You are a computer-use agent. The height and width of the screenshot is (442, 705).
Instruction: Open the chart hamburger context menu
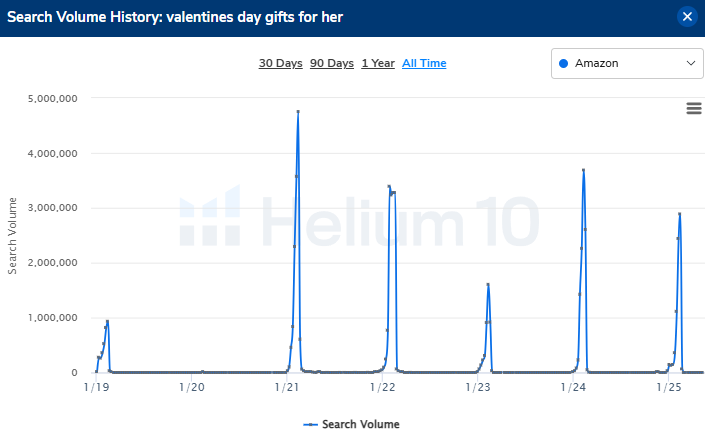[694, 109]
